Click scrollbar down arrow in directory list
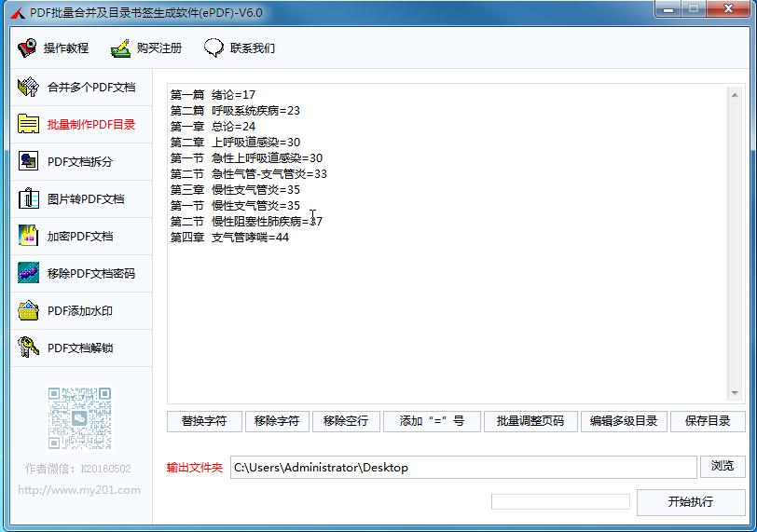Image resolution: width=757 pixels, height=532 pixels. tap(735, 392)
